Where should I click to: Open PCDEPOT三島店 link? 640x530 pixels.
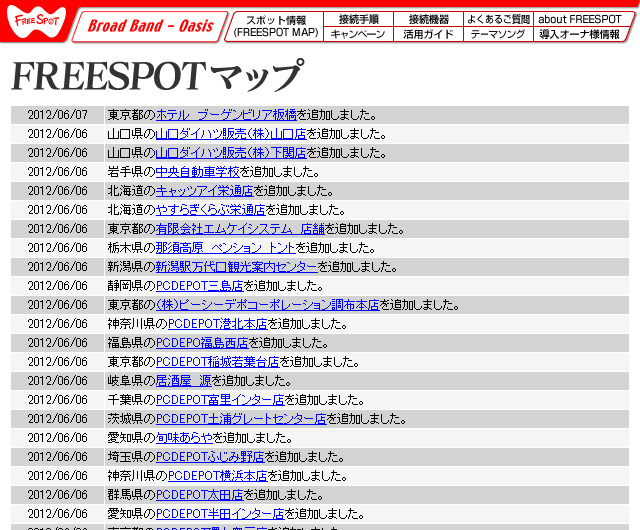[x=200, y=286]
